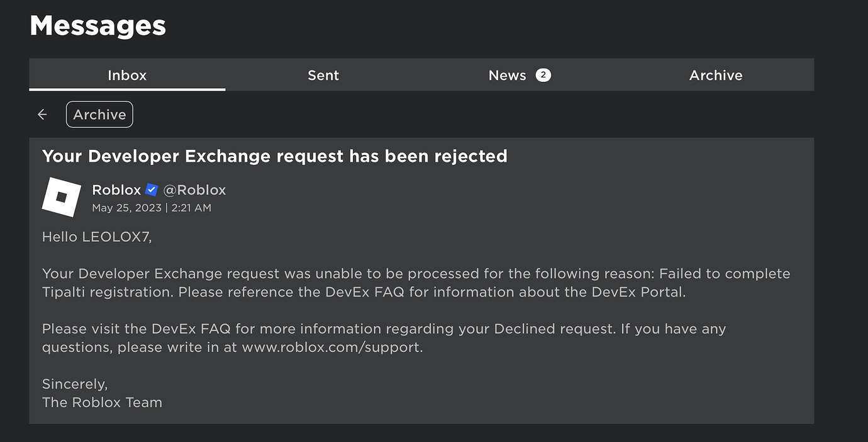
Task: Click the verified checkmark badge next to Roblox
Action: pyautogui.click(x=151, y=189)
